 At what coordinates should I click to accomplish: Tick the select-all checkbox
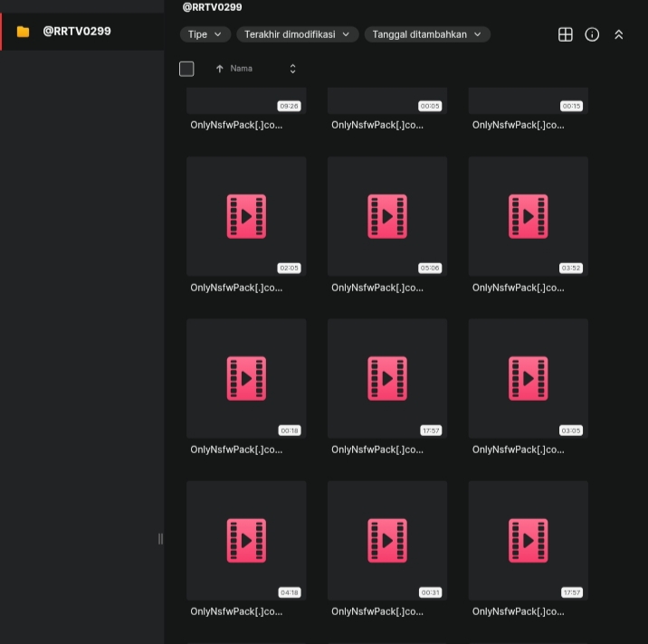click(x=186, y=69)
